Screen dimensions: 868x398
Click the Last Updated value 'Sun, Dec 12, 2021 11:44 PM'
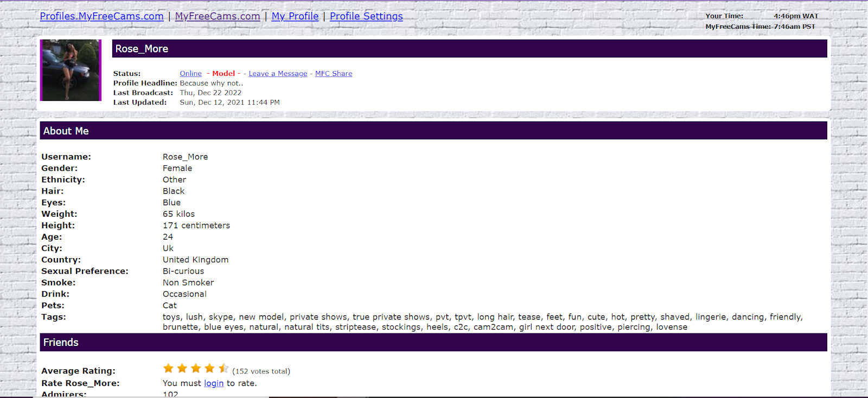coord(230,102)
